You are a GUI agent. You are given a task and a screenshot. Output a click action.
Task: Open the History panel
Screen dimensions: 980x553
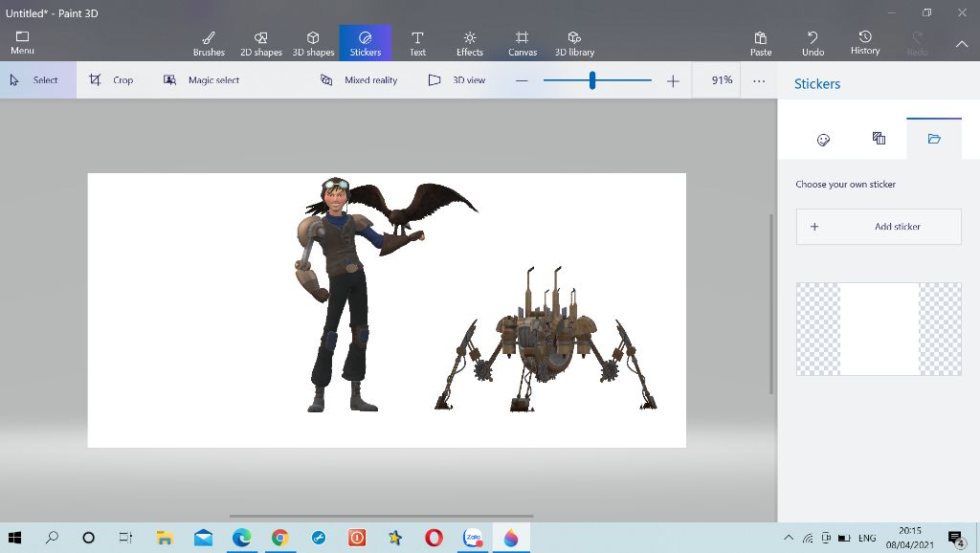click(x=865, y=42)
